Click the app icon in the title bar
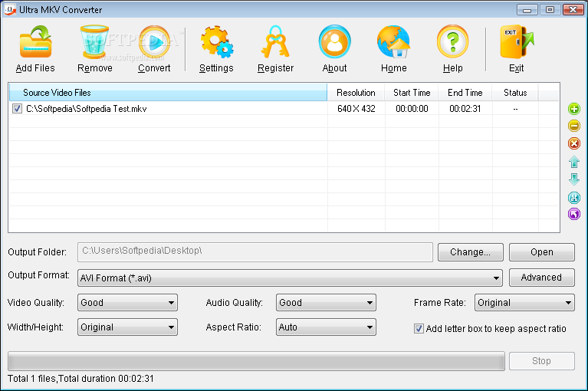 click(x=10, y=9)
